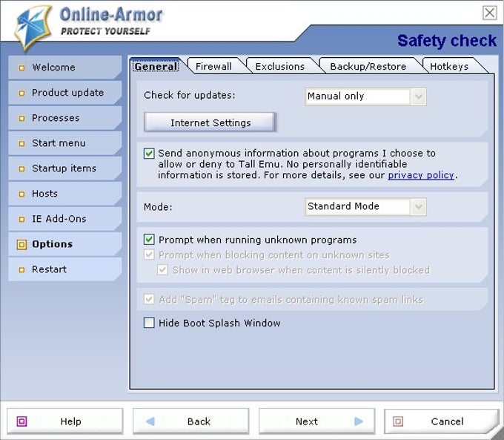Click the square bullet icon beside Start menu
Screen dimensions: 504x440
click(21, 143)
